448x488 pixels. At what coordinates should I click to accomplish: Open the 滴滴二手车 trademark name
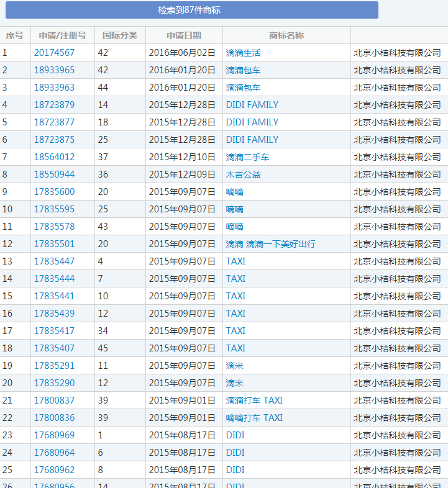tap(248, 157)
